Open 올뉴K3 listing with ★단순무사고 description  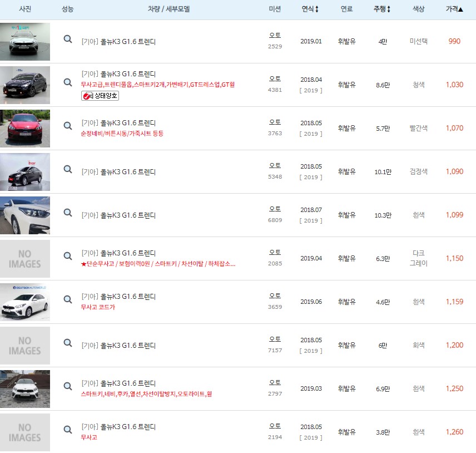118,253
